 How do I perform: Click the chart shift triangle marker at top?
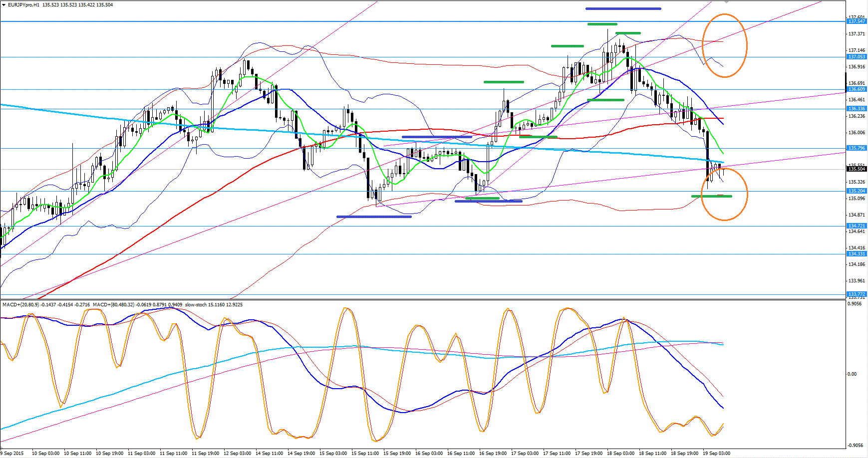726,2
